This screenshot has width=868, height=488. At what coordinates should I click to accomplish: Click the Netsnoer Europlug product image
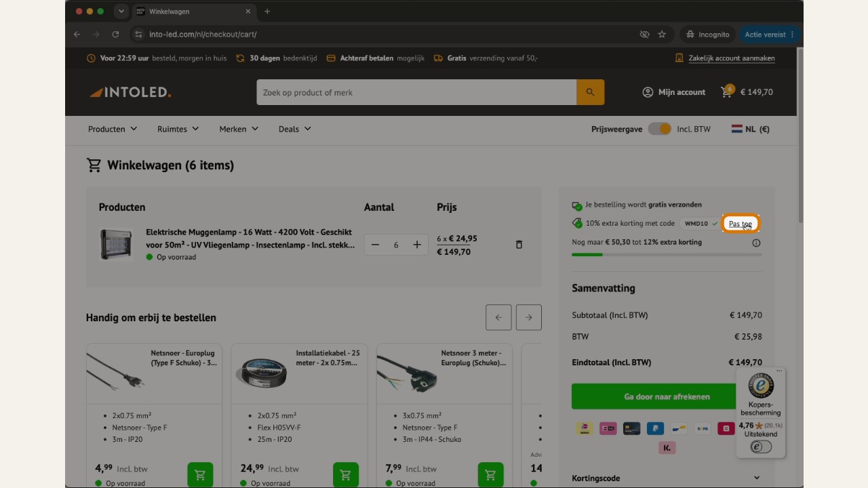(116, 371)
